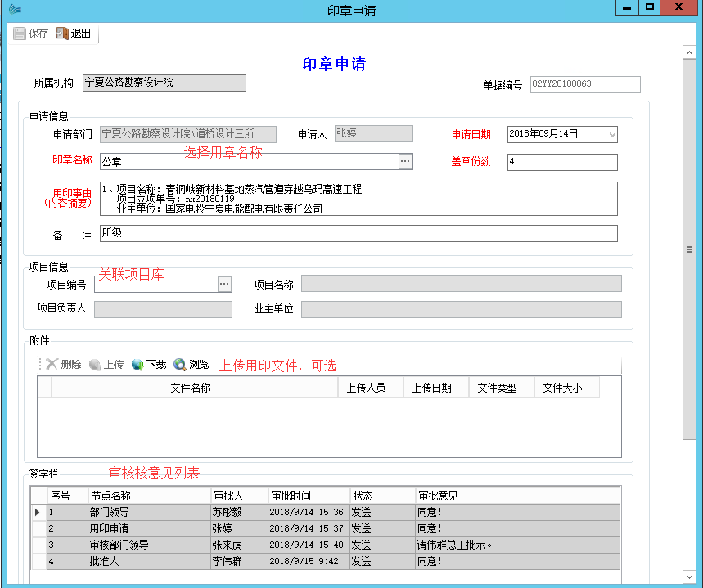Click the 用印事由 content text area
The height and width of the screenshot is (588, 703).
tap(358, 199)
